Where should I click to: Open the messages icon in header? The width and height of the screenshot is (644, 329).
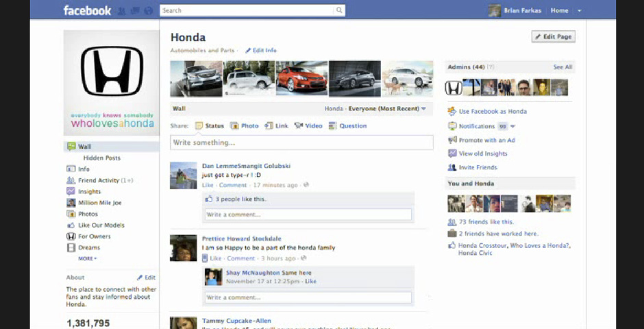tap(135, 11)
